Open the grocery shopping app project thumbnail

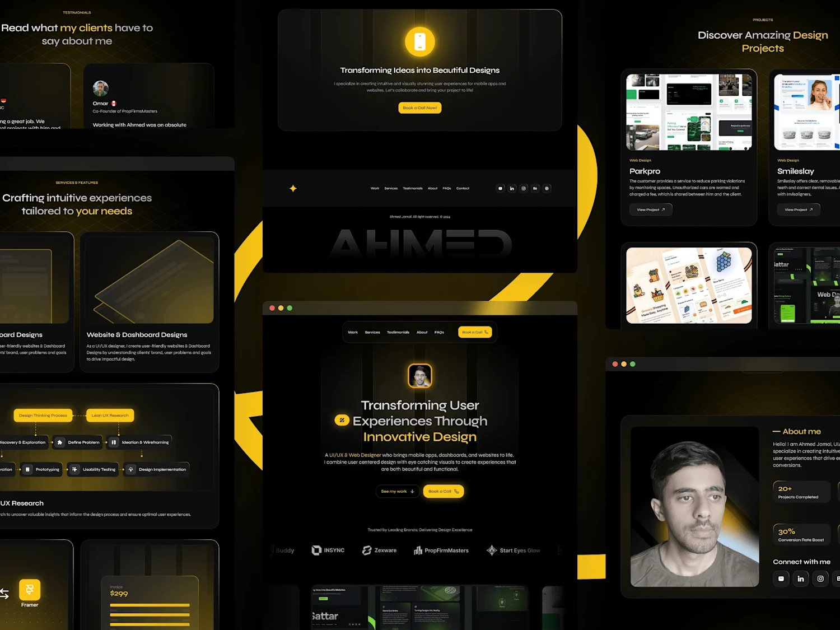point(689,286)
